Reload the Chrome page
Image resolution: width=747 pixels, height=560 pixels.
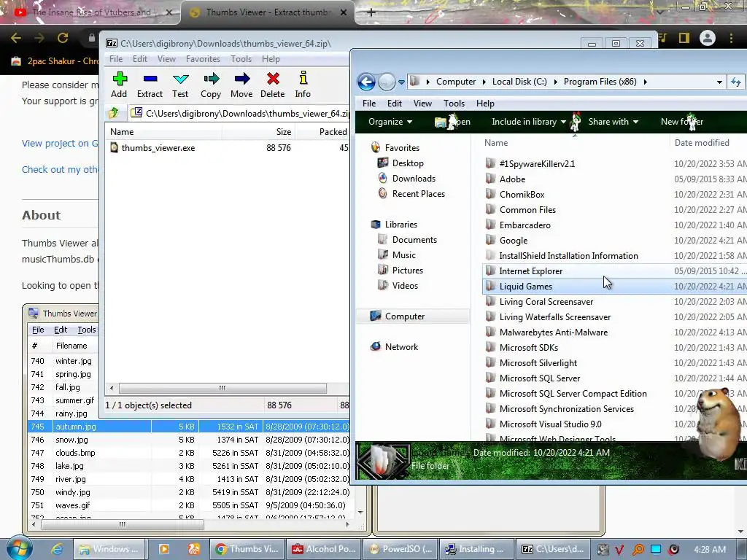click(x=63, y=38)
